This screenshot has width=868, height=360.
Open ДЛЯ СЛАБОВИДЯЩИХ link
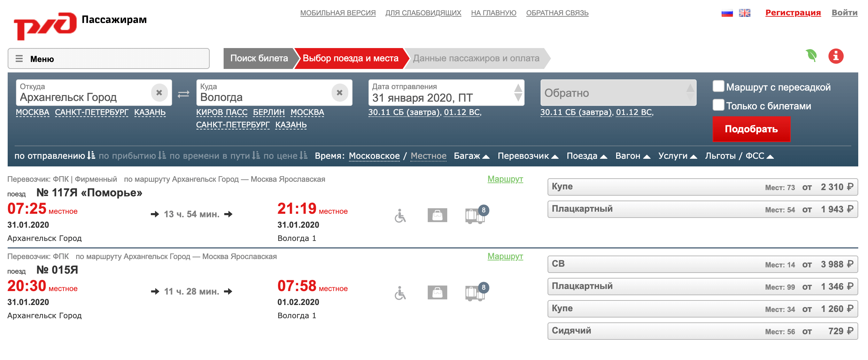coord(423,13)
